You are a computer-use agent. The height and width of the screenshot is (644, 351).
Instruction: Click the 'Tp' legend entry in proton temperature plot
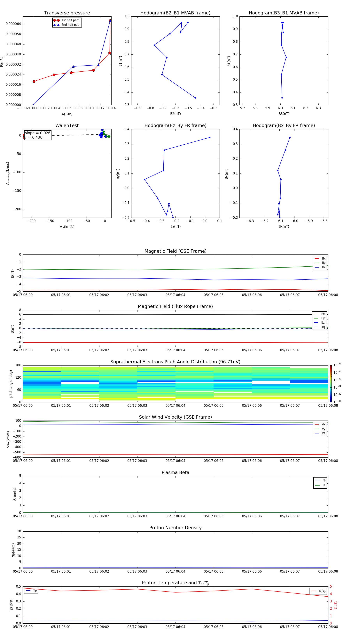click(31, 591)
